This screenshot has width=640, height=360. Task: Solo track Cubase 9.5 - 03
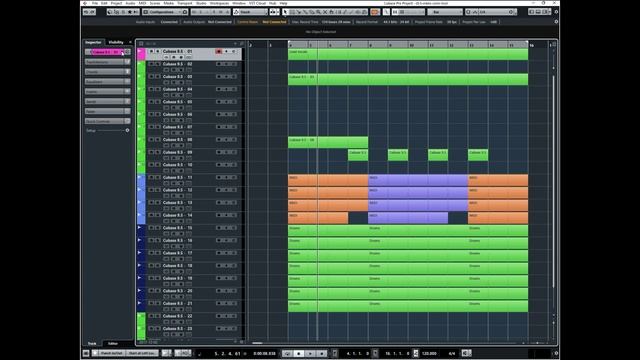(x=158, y=77)
